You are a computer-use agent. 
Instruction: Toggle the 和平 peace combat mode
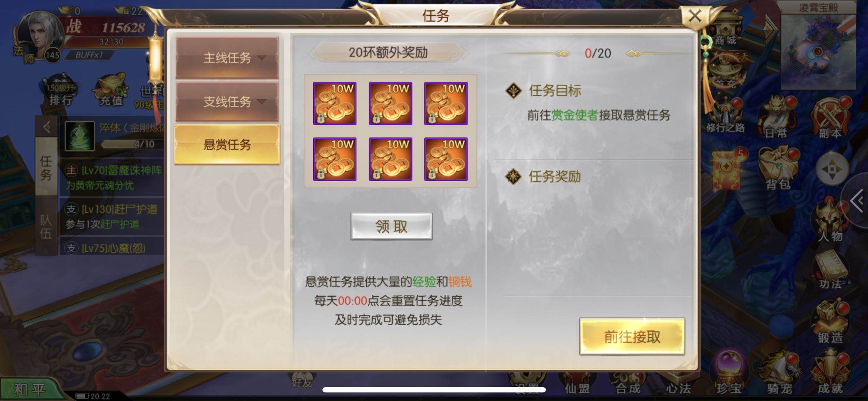[x=30, y=389]
